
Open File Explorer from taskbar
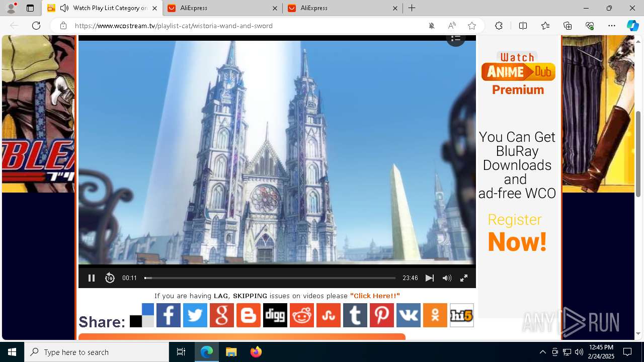(231, 352)
